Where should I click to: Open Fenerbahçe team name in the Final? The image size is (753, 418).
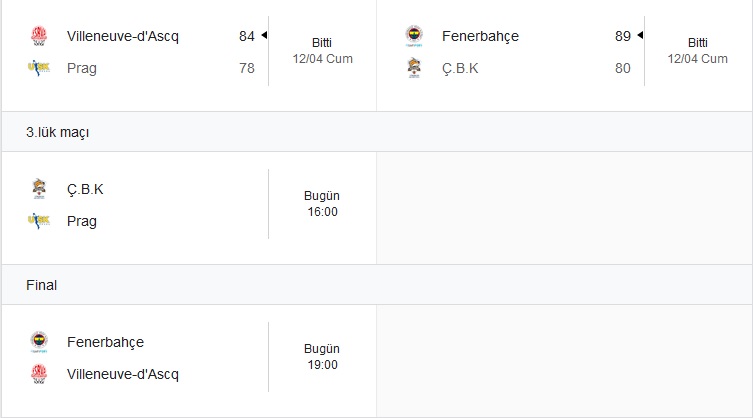(105, 342)
